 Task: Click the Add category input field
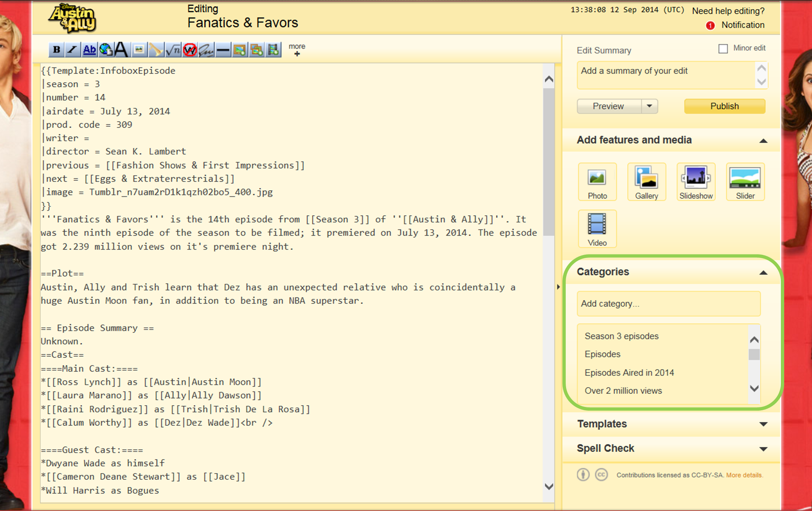668,304
